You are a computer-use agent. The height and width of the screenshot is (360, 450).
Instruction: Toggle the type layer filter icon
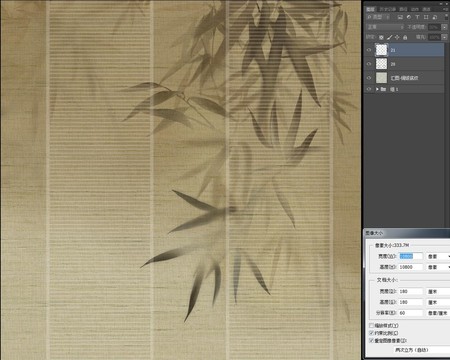tap(417, 17)
